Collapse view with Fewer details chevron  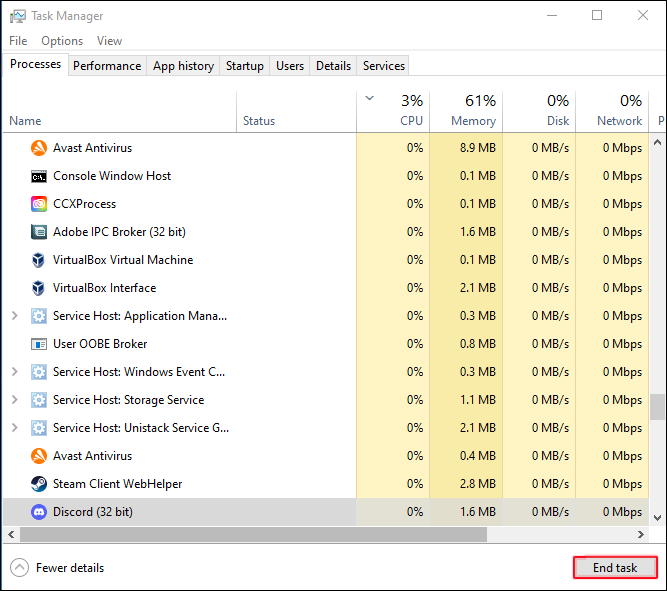(x=19, y=568)
